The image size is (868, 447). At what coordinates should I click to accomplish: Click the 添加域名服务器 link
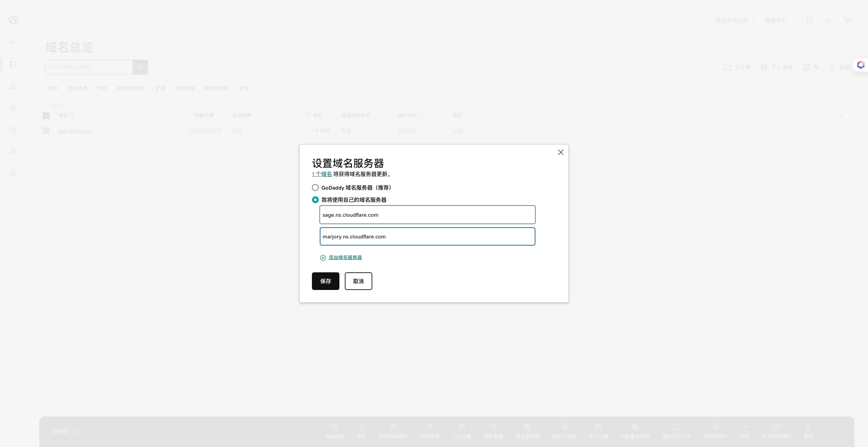[345, 257]
